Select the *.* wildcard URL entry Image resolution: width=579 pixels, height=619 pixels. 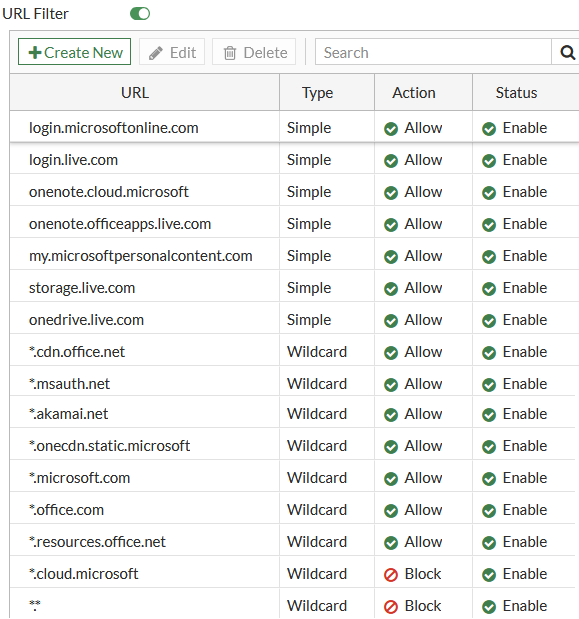click(x=35, y=606)
